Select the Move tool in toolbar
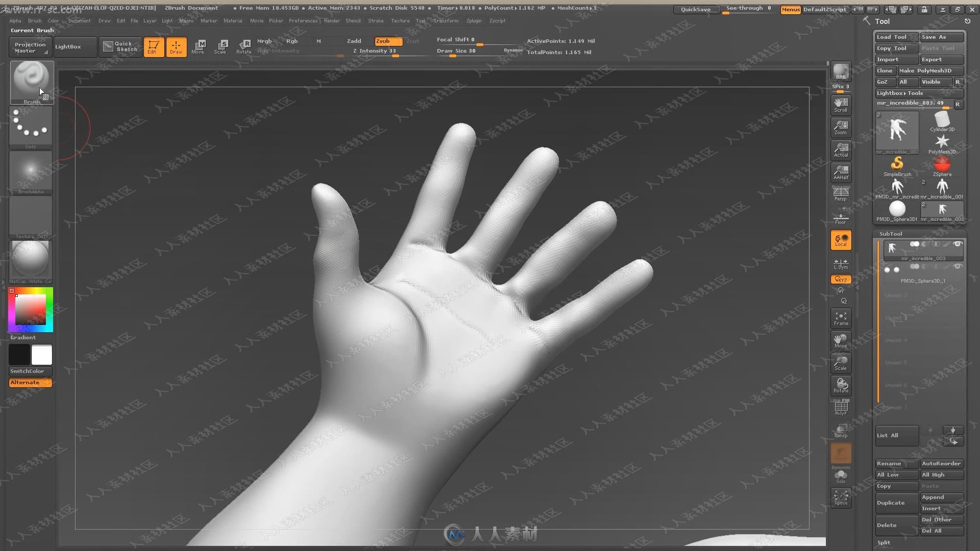Viewport: 980px width, 551px height. [198, 46]
